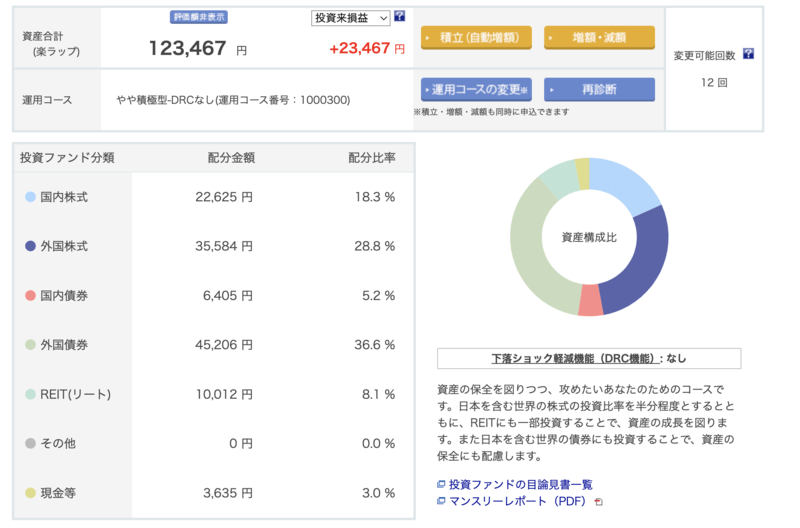
Task: Open the マンスリーレポート(PDF) link
Action: 517,501
